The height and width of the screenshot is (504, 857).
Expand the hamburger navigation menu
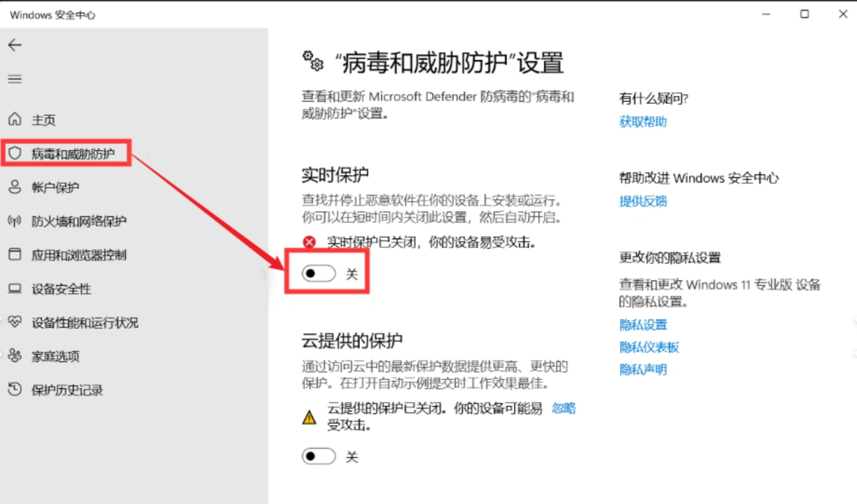coord(15,78)
